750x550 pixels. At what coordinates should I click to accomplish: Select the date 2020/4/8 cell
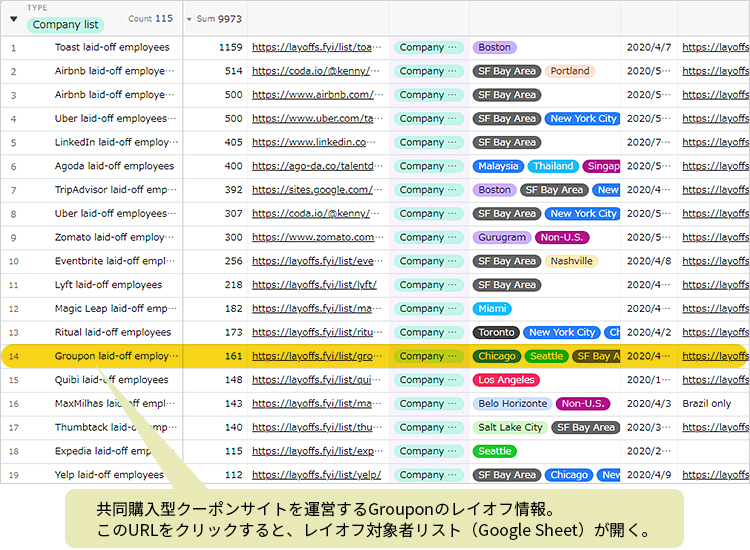[x=649, y=261]
